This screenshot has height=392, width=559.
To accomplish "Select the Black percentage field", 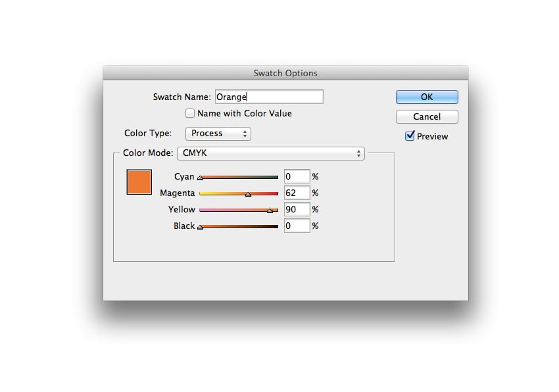I will point(297,226).
